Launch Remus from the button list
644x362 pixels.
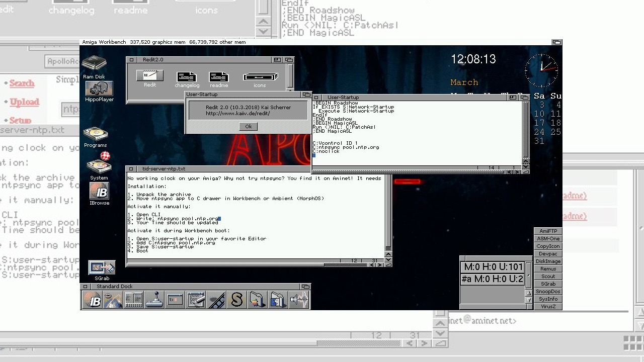[548, 269]
